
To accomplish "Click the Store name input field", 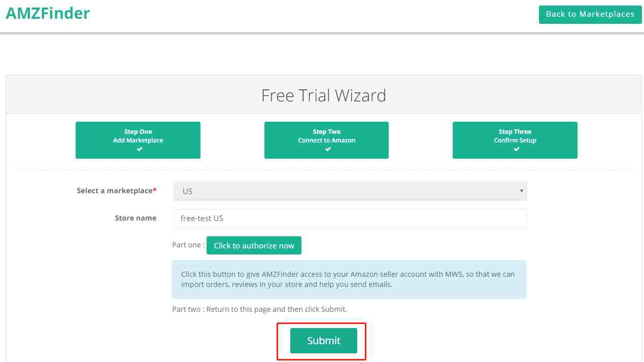I will tap(350, 219).
